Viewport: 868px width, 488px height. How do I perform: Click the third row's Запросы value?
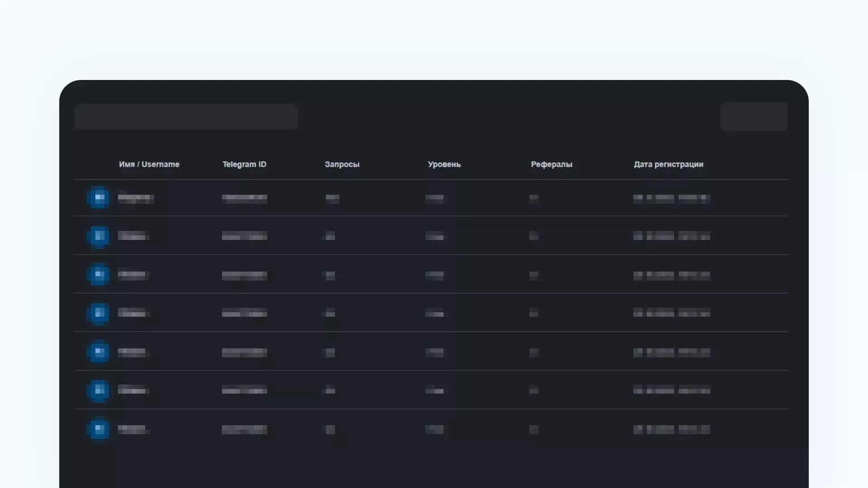coord(330,275)
